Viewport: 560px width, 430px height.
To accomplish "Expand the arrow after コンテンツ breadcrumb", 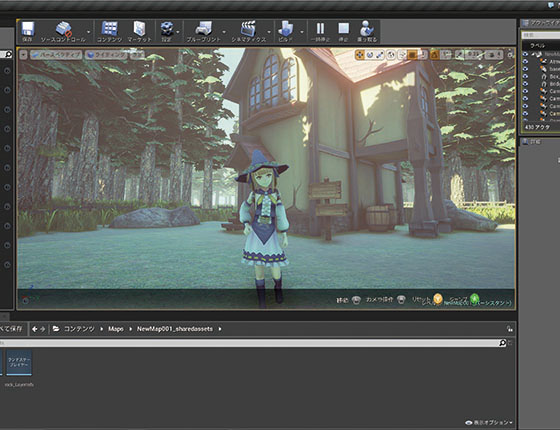I will tap(101, 329).
